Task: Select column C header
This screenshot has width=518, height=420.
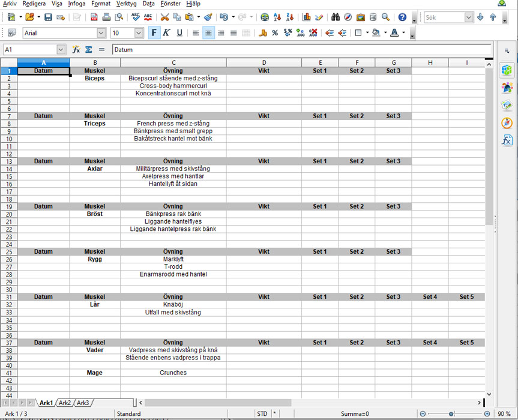Action: pyautogui.click(x=173, y=62)
